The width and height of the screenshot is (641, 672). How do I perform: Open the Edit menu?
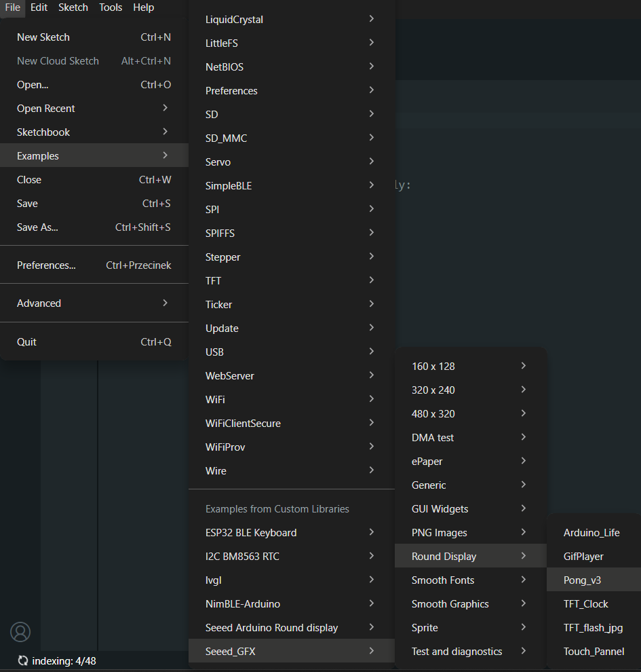(x=39, y=7)
